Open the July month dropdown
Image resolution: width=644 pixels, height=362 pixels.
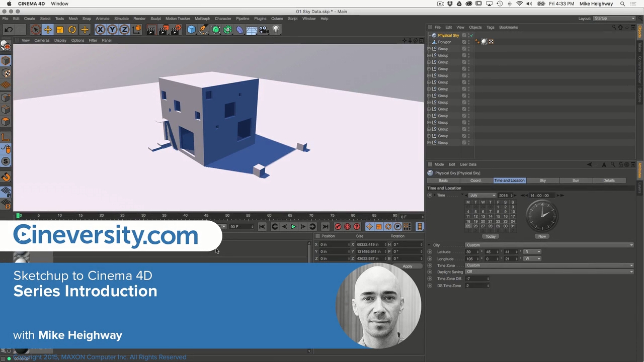[x=482, y=196]
